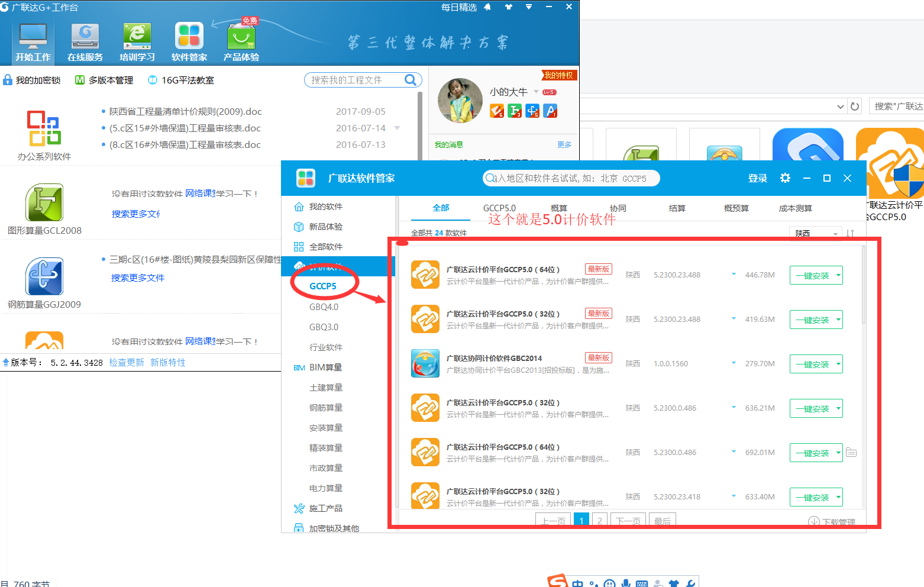Toggle sort order icon beside region dropdown
The image size is (924, 587).
click(x=850, y=233)
